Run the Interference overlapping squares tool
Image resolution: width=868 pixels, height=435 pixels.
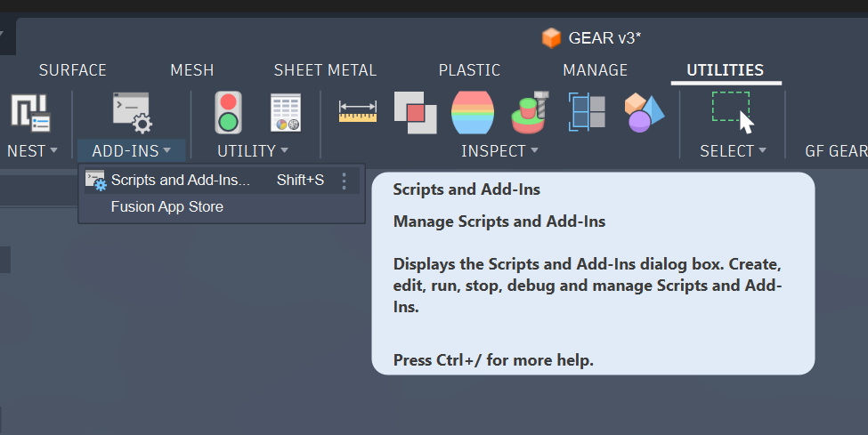415,112
